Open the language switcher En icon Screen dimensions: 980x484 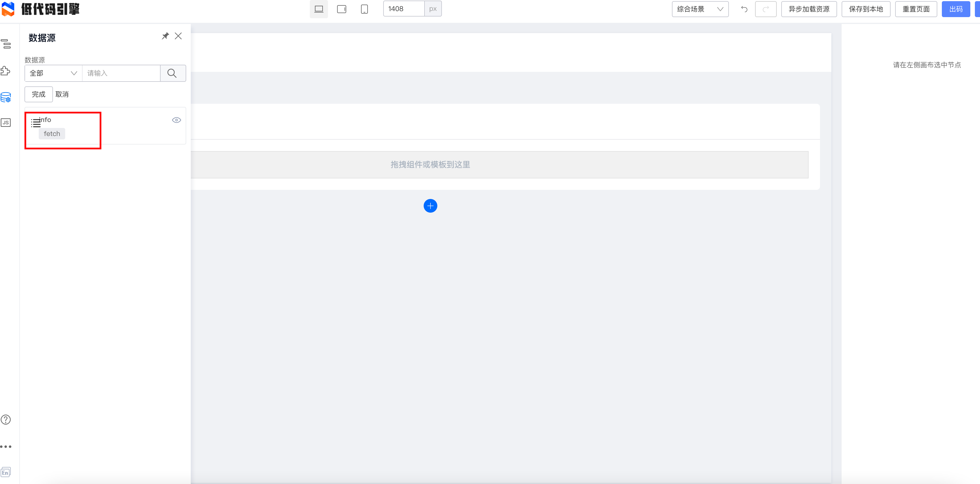6,472
